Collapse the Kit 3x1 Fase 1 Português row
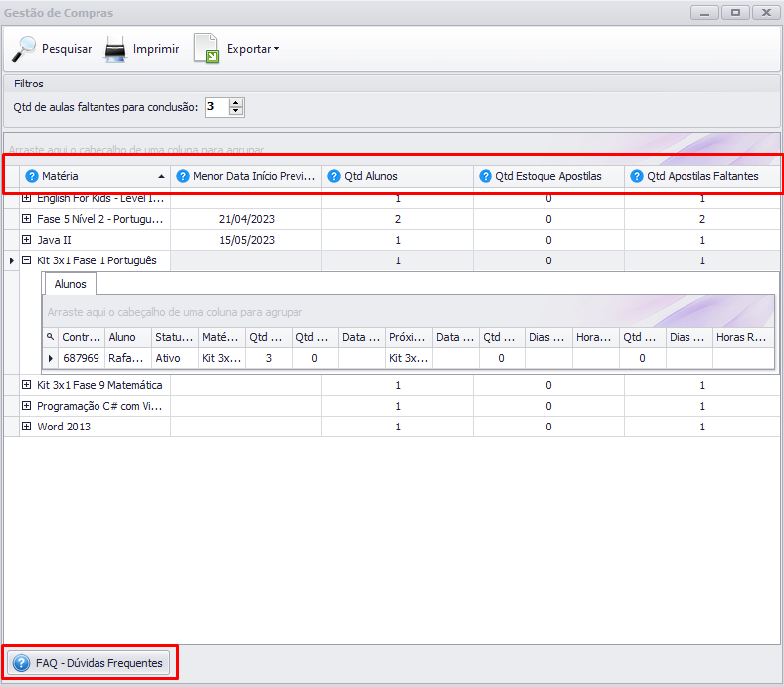Image resolution: width=784 pixels, height=687 pixels. (x=27, y=260)
